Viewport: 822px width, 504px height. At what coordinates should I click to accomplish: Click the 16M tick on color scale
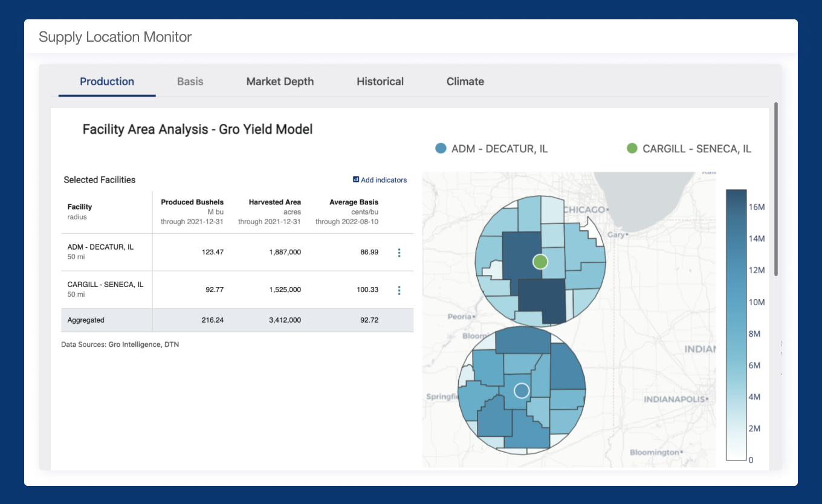click(x=757, y=207)
